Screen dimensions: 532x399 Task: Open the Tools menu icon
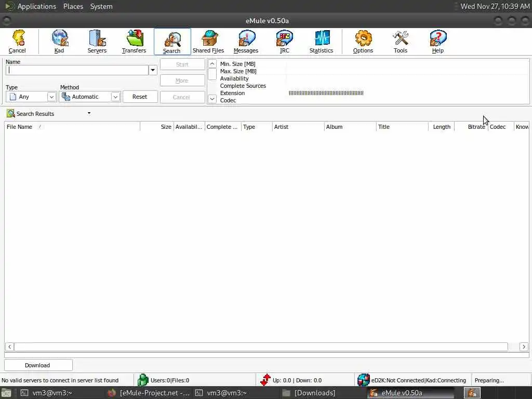tap(401, 42)
